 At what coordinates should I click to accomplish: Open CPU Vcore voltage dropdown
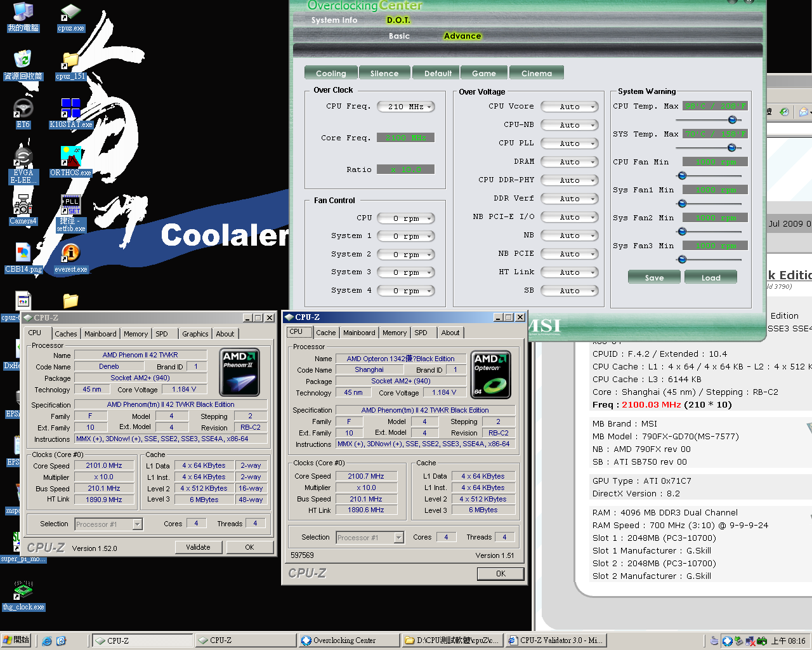click(570, 107)
